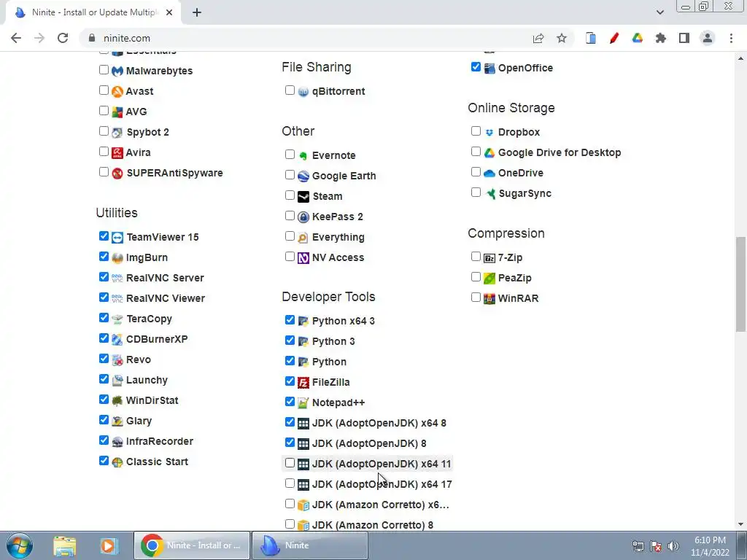The image size is (747, 560).
Task: Uncheck the TeraCopy checkbox
Action: click(104, 318)
